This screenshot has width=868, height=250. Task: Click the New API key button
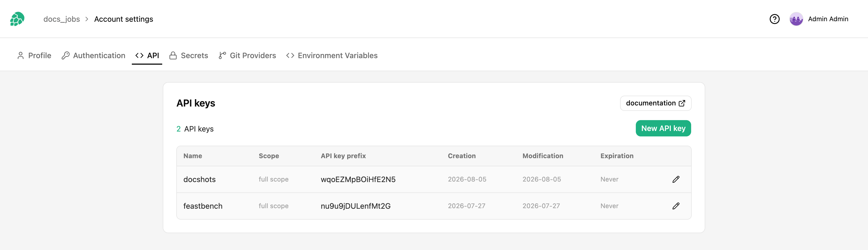coord(663,128)
